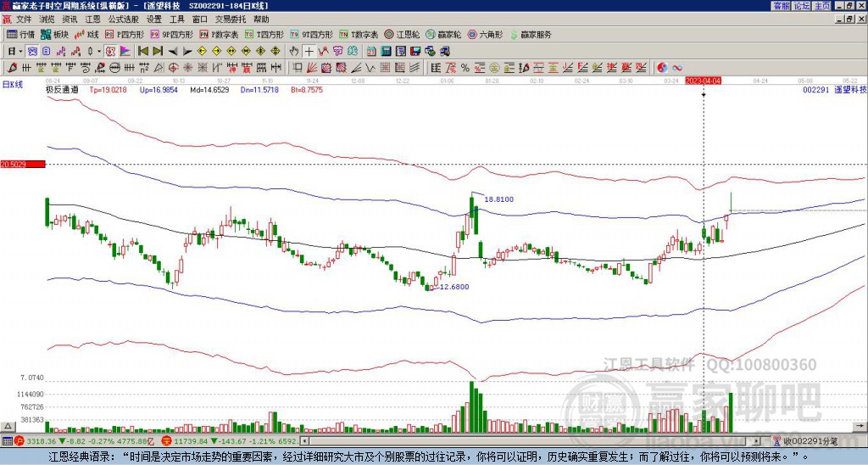Open the calculator icon
This screenshot has width=868, height=465.
click(x=386, y=52)
